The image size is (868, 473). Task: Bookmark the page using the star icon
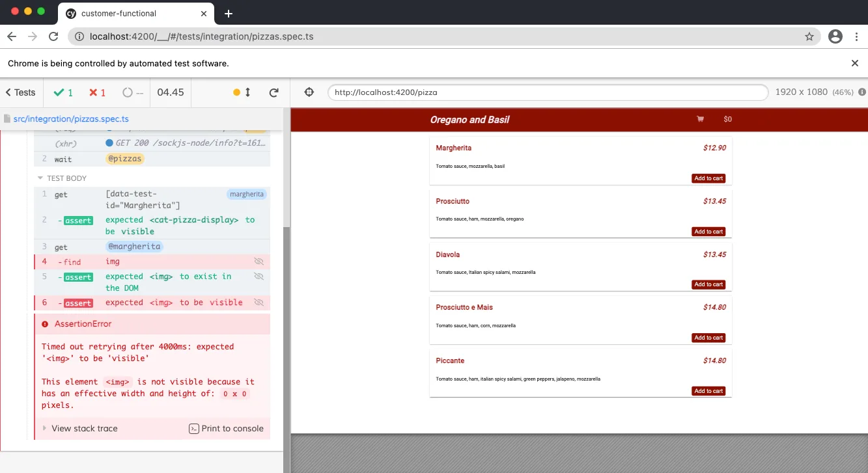click(809, 36)
